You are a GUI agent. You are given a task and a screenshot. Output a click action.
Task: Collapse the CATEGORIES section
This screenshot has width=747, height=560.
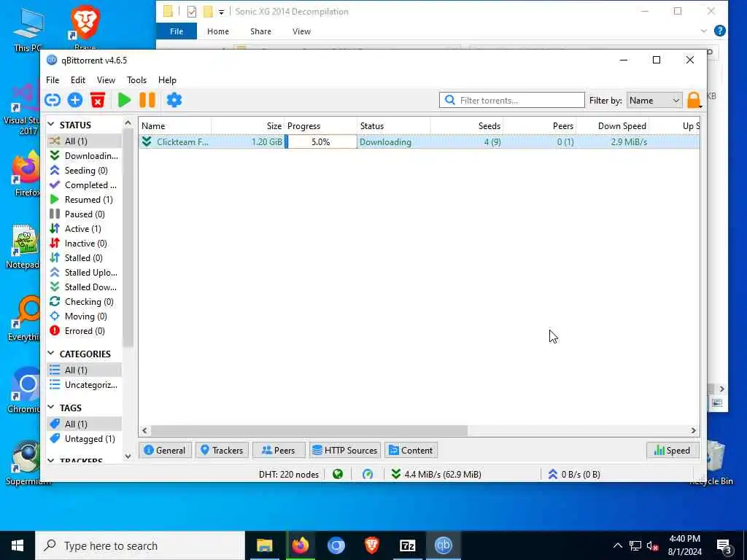51,354
